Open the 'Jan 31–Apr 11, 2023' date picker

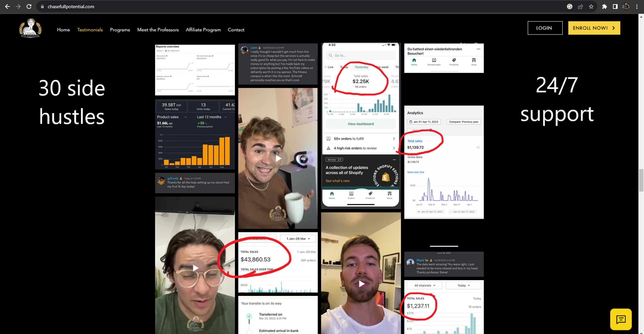tap(424, 122)
